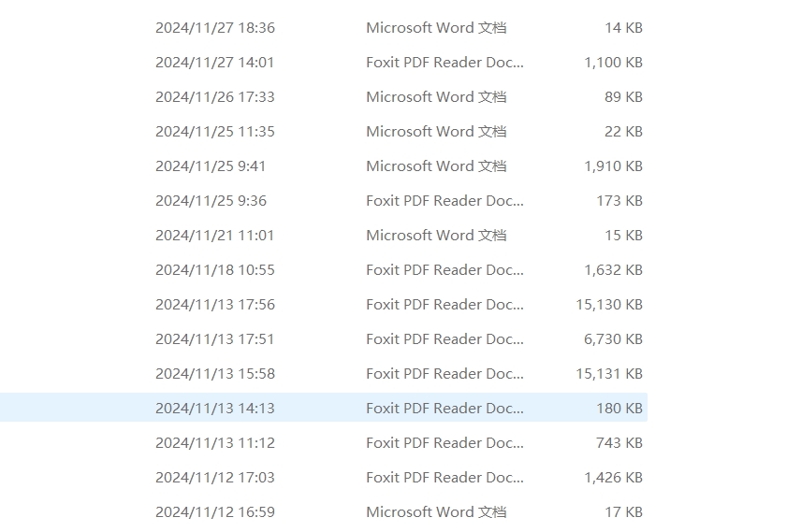Viewport: 801px width, 532px height.
Task: Click the 14 KB size value
Action: coord(623,28)
